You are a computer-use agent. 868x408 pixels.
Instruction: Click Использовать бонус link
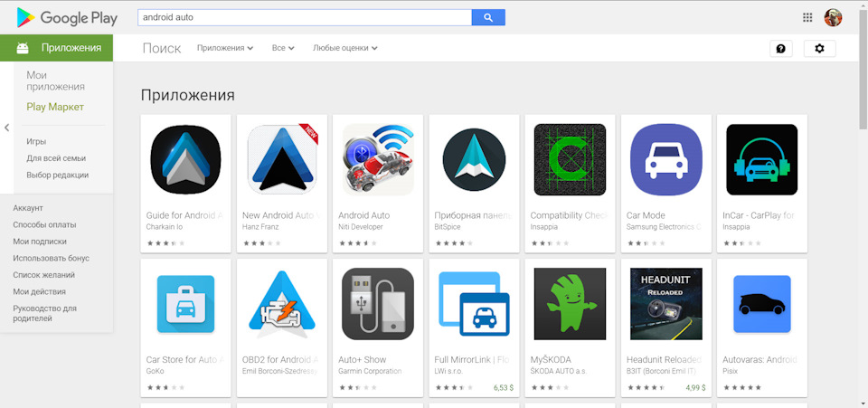click(51, 258)
